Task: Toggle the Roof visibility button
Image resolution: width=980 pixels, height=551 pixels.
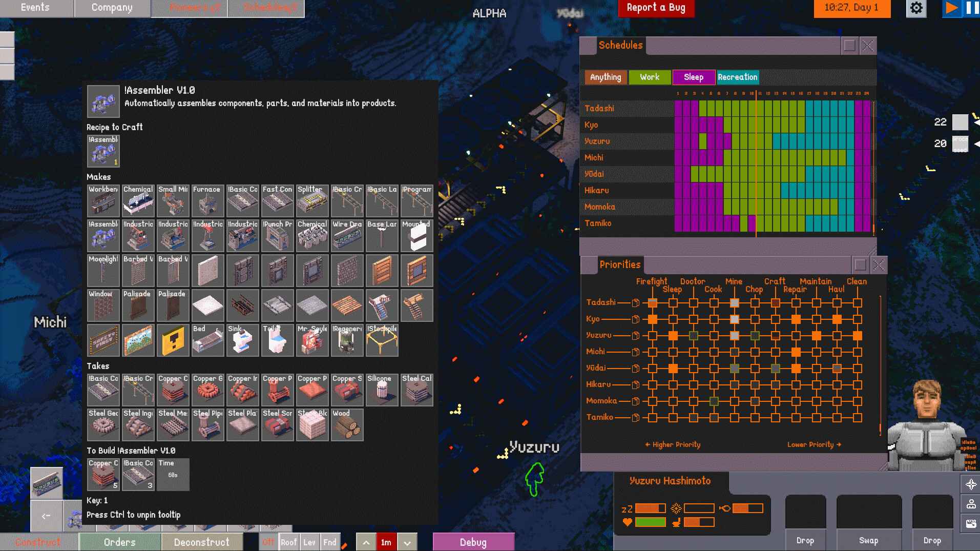Action: coord(288,542)
